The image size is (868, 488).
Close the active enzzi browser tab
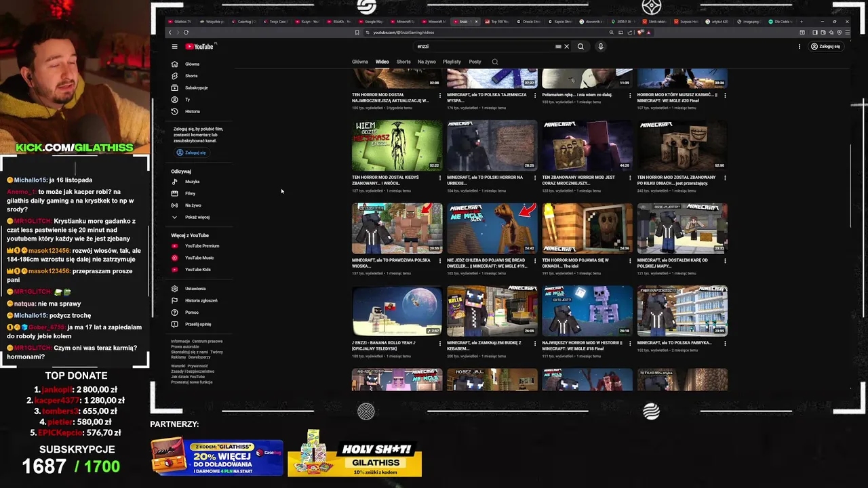click(x=476, y=22)
